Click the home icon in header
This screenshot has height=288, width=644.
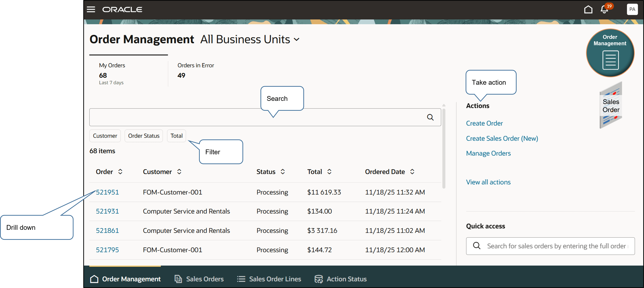click(588, 9)
